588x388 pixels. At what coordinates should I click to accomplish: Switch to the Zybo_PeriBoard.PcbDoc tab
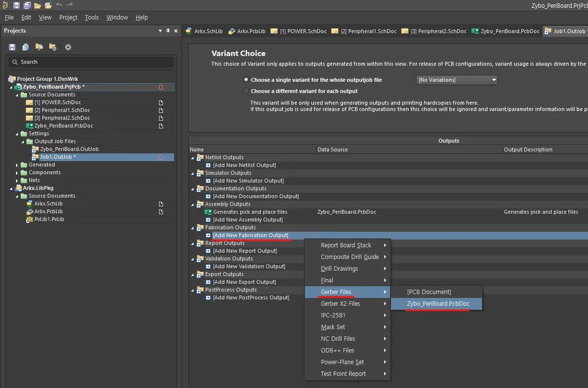tap(506, 31)
